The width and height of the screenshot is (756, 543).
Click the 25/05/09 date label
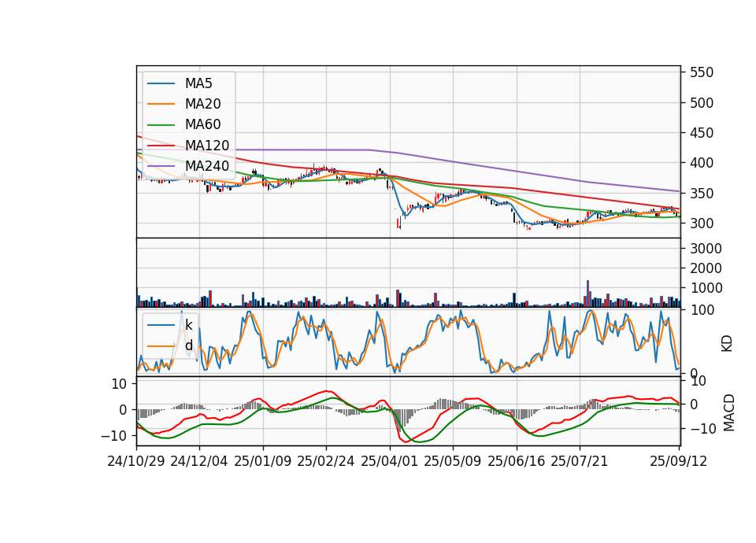pyautogui.click(x=452, y=461)
